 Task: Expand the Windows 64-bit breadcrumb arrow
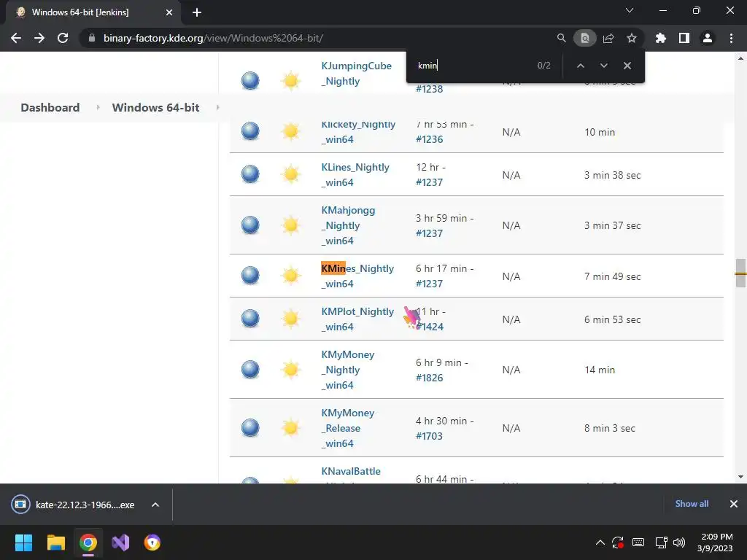[217, 108]
